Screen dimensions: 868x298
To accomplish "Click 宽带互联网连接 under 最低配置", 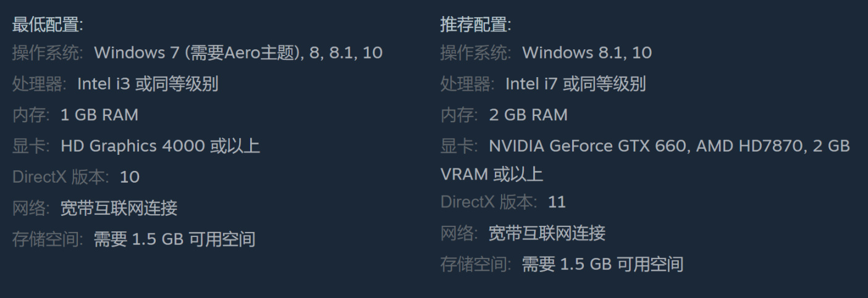I will pos(119,209).
